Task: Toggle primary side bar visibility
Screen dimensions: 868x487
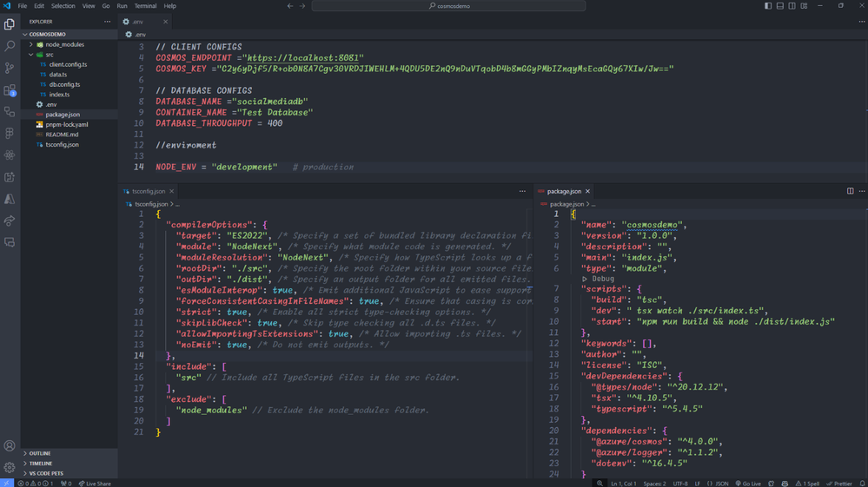Action: (768, 6)
